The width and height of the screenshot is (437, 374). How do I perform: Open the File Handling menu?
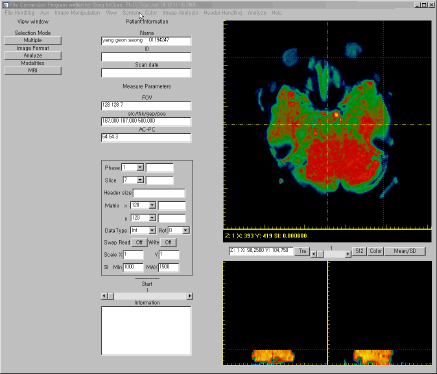[x=19, y=13]
